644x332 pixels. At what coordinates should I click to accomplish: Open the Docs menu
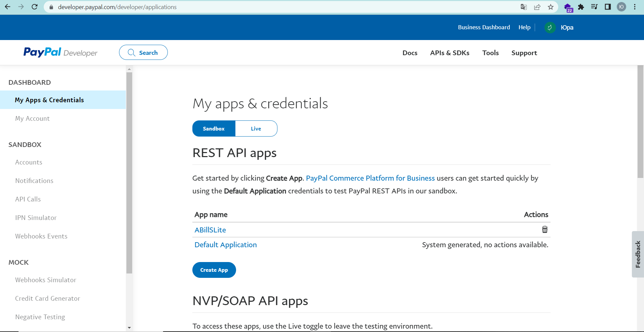click(x=410, y=53)
